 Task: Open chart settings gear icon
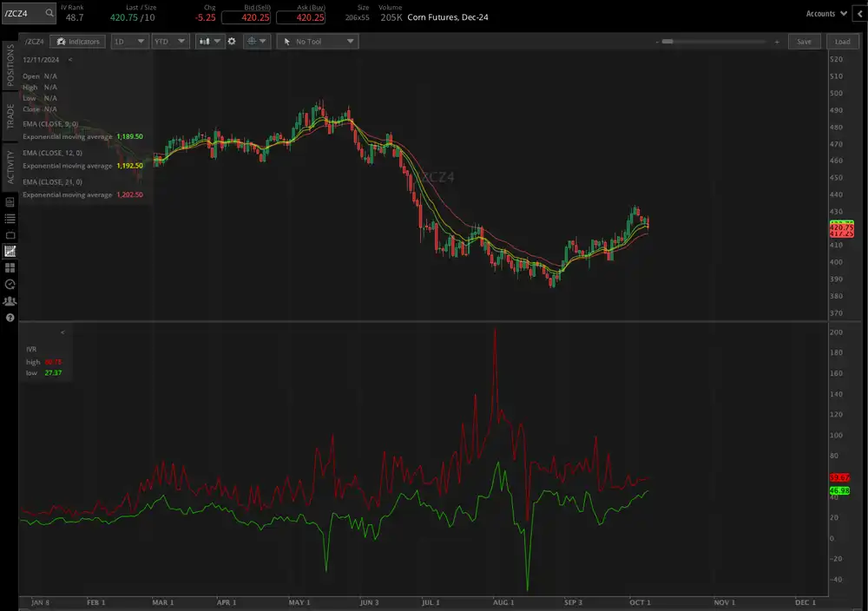click(232, 42)
